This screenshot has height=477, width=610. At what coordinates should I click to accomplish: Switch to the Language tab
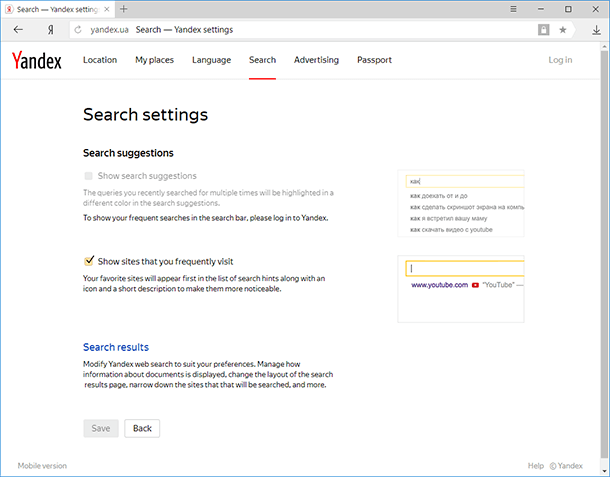click(211, 60)
